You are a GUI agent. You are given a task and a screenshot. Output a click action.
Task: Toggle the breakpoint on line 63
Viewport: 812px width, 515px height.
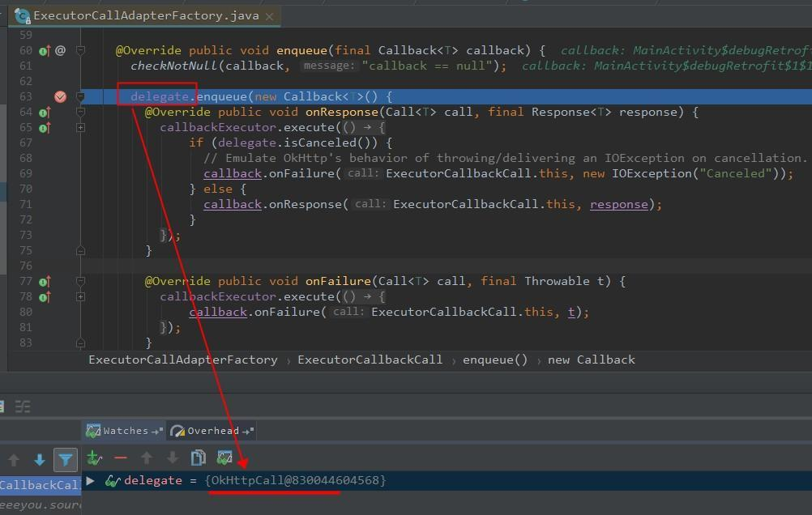[x=60, y=96]
